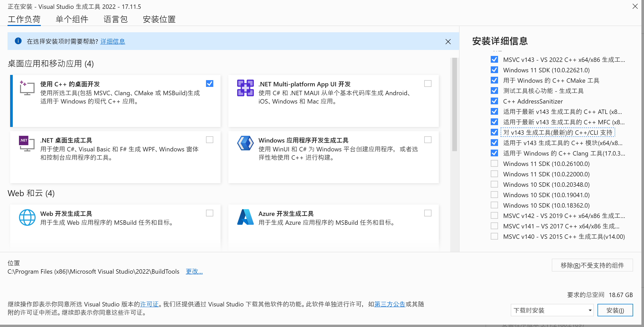Image resolution: width=644 pixels, height=327 pixels.
Task: Check the Azure 开发生成工具 workload
Action: click(x=428, y=213)
